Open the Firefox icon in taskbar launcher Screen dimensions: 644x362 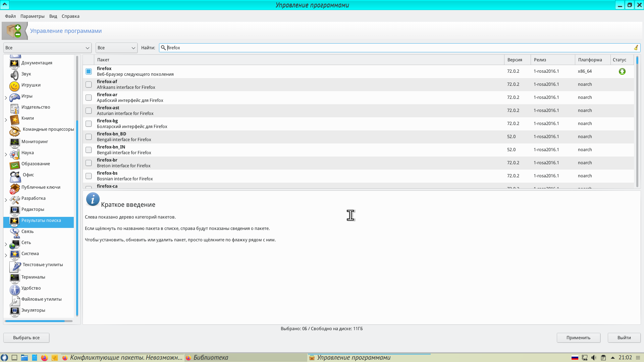(44, 358)
